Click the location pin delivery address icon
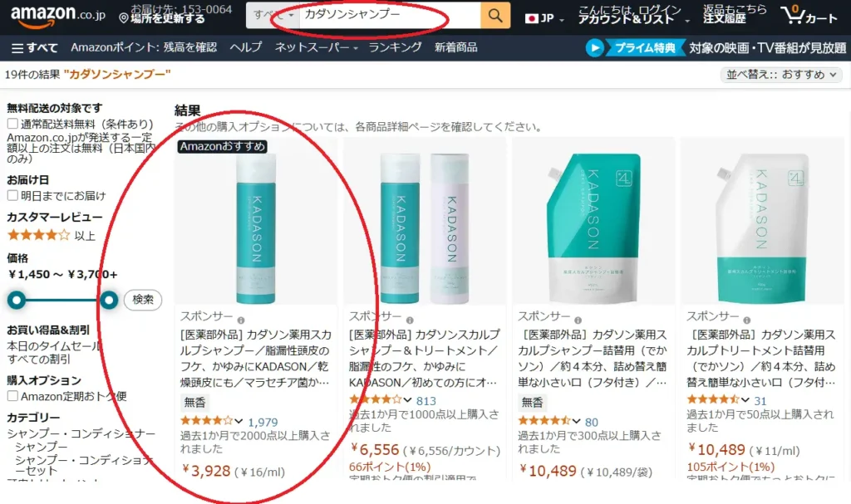 [x=124, y=18]
